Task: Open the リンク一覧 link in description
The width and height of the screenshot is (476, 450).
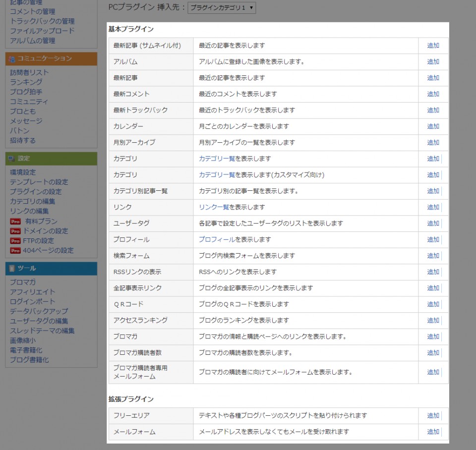Action: point(214,207)
